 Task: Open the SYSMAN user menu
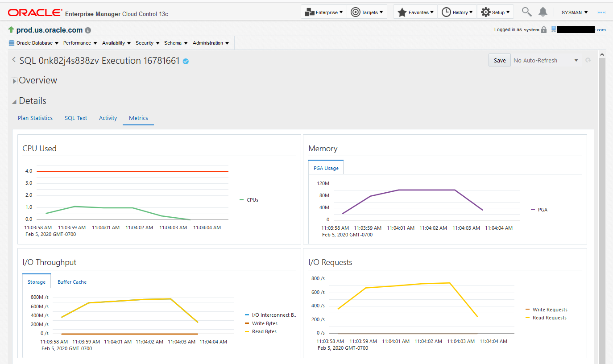click(x=575, y=12)
